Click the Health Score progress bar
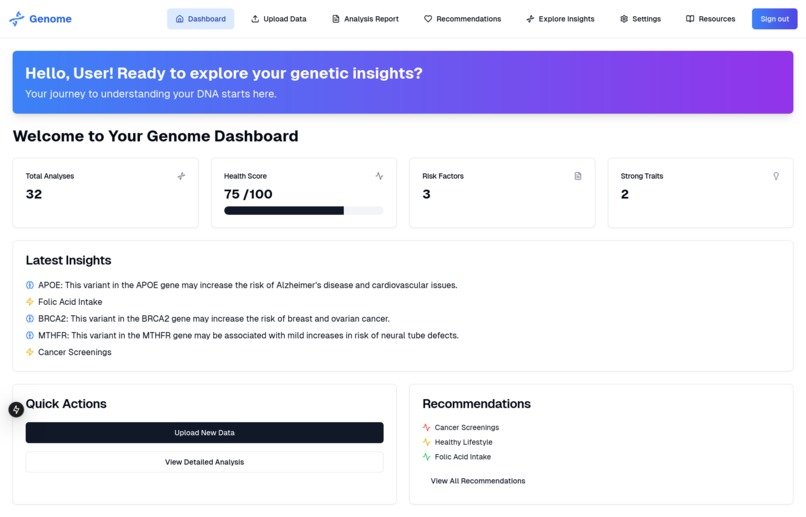 click(x=304, y=211)
